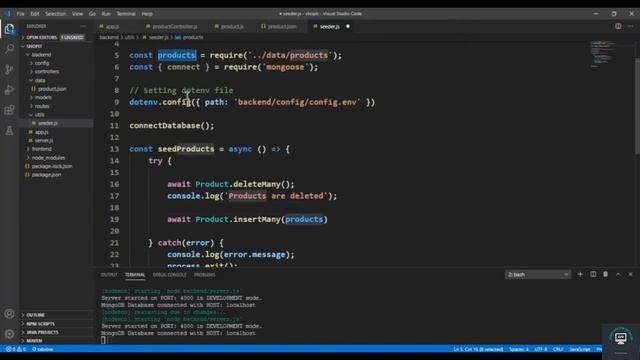Expand the routes folder
Screen dimensions: 640x360
[x=42, y=106]
